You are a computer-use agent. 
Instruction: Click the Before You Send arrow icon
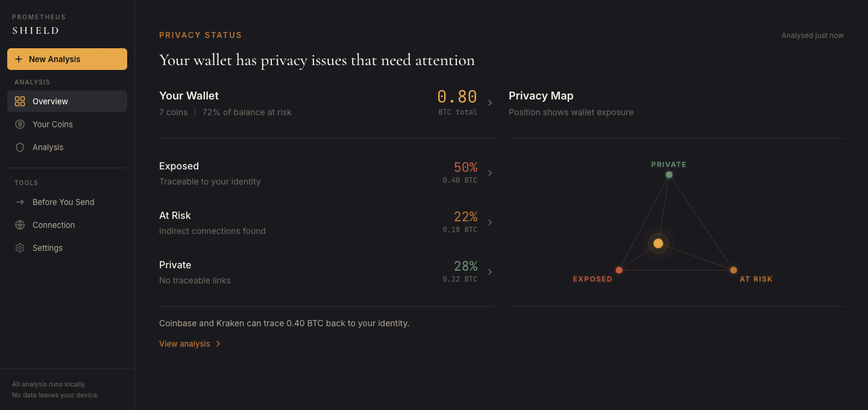[x=20, y=202]
